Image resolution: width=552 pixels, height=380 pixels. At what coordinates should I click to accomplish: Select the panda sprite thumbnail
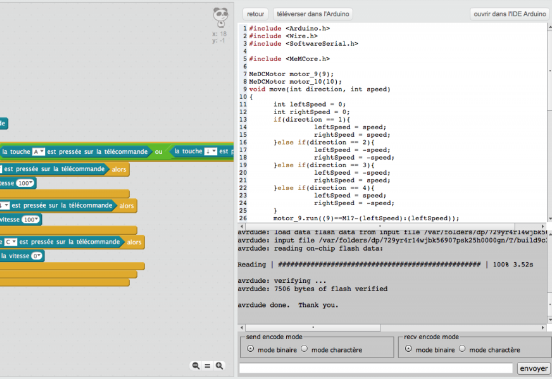click(220, 17)
